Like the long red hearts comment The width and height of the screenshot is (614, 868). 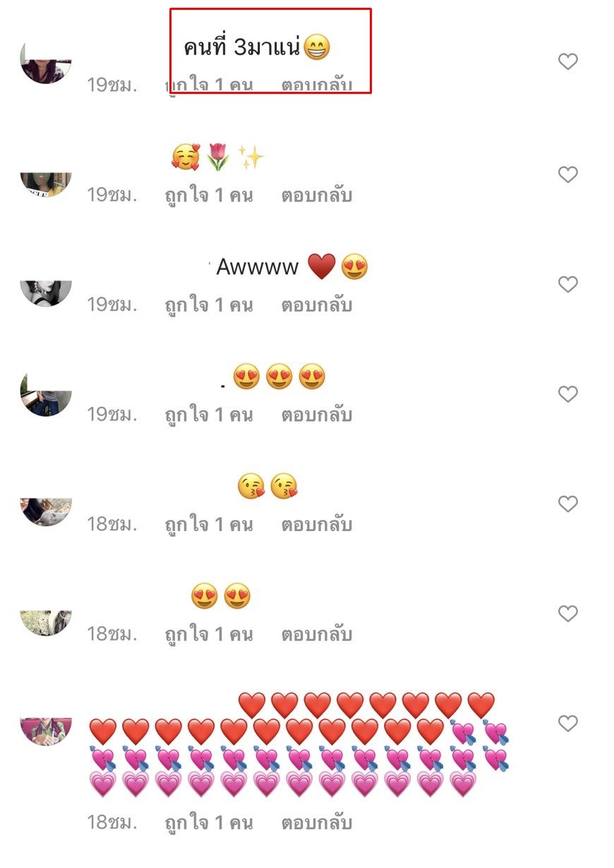(568, 723)
